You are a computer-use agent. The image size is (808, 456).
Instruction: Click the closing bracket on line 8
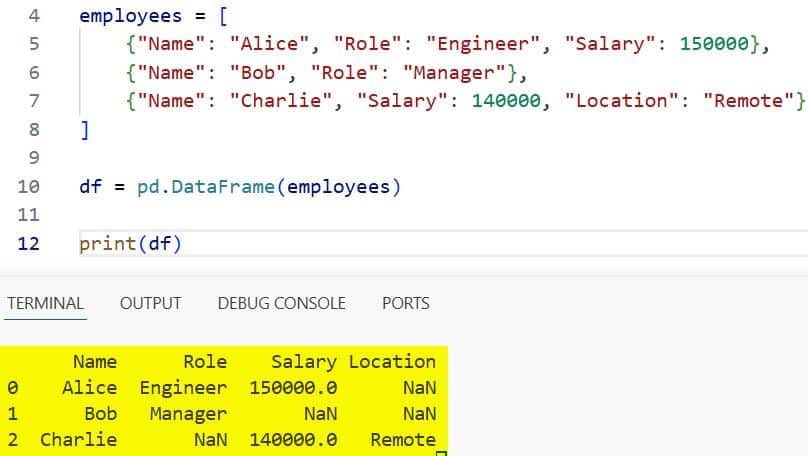(x=85, y=130)
